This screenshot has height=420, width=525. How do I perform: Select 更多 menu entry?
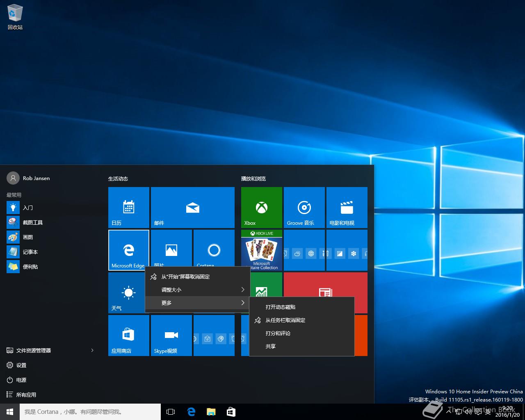pyautogui.click(x=198, y=303)
